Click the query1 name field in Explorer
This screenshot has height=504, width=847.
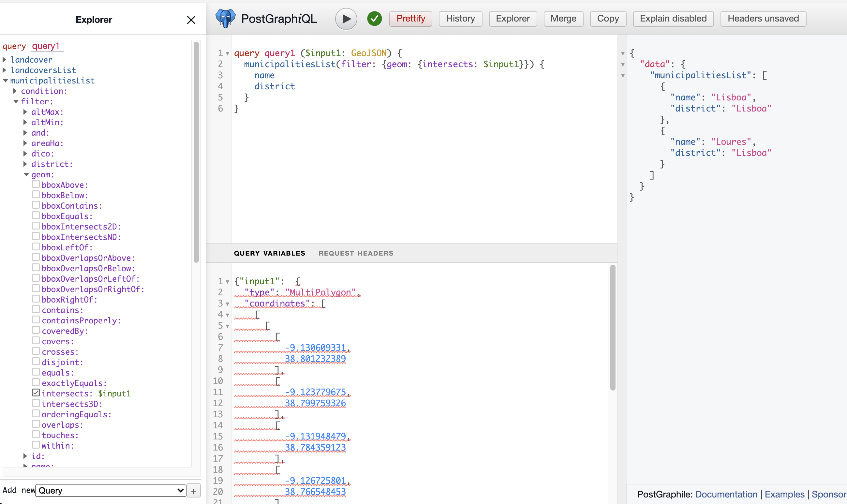point(46,46)
